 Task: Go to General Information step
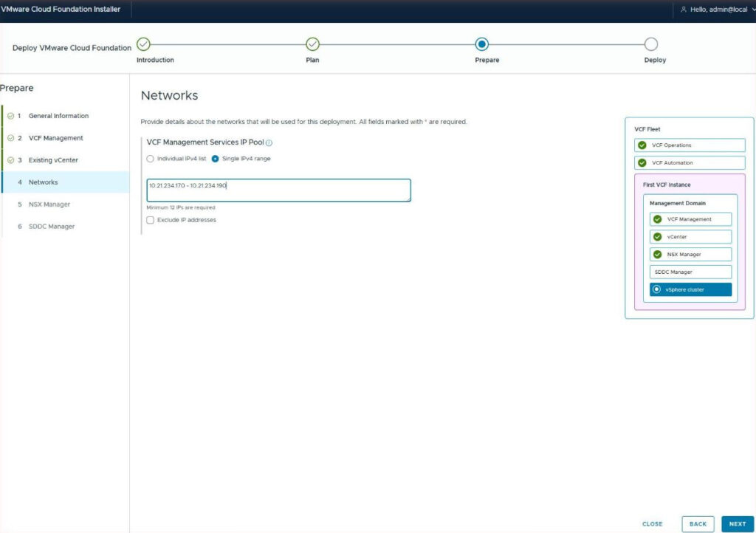click(58, 116)
